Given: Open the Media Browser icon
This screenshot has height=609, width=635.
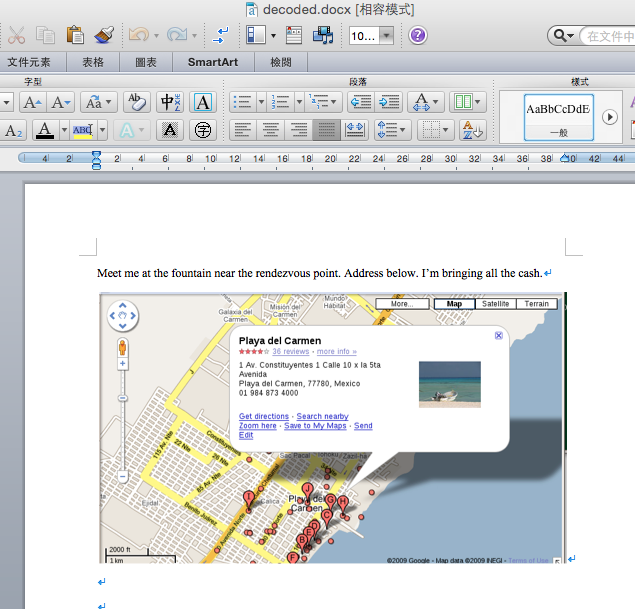Looking at the screenshot, I should tap(322, 35).
